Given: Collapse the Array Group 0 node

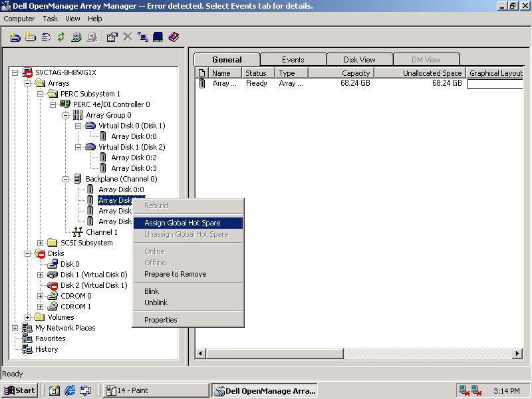Looking at the screenshot, I should click(65, 115).
